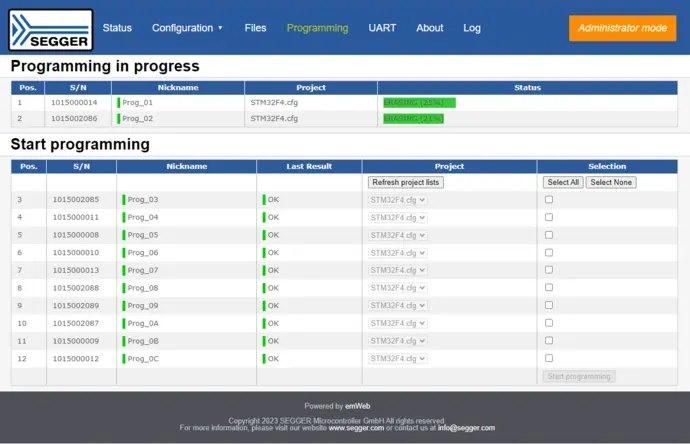Image resolution: width=690 pixels, height=444 pixels.
Task: Open the project dropdown for Prog_04
Action: tap(398, 217)
